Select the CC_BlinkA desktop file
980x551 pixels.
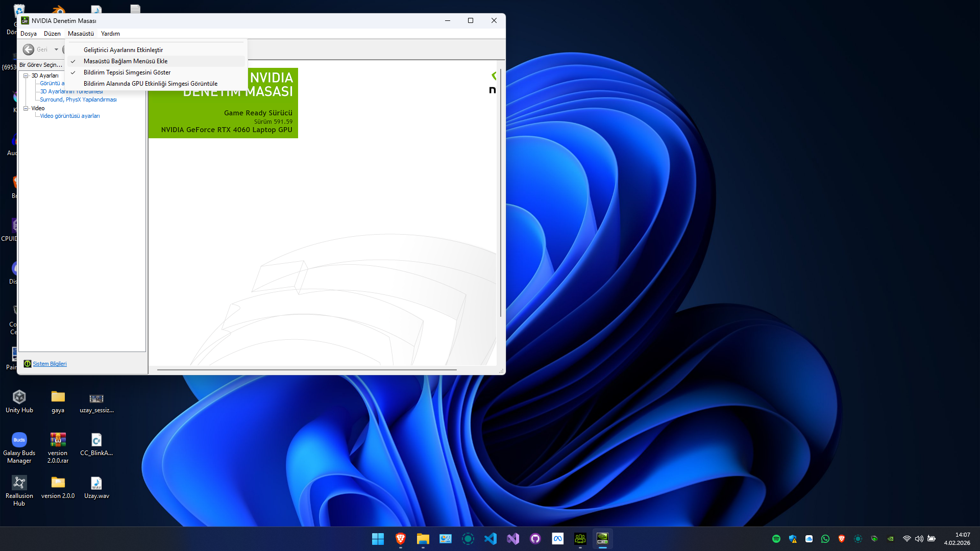(96, 444)
